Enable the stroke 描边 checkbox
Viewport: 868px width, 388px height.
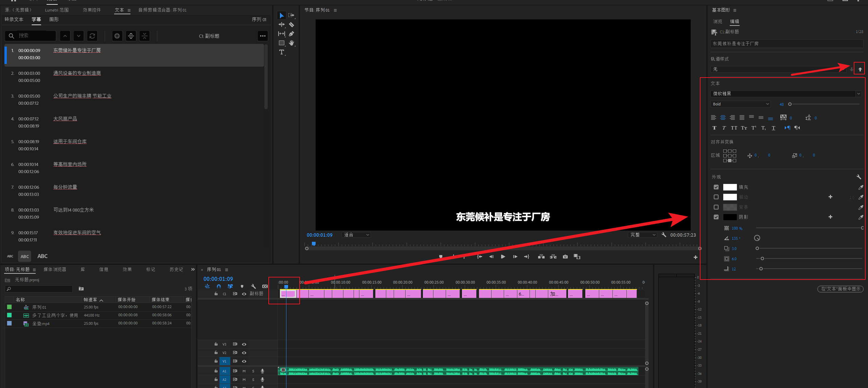click(716, 197)
